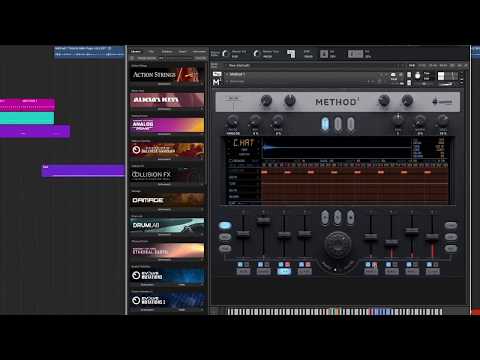Click the left pill above the central dial
Screen dimensions: 480x360
[x=325, y=217]
